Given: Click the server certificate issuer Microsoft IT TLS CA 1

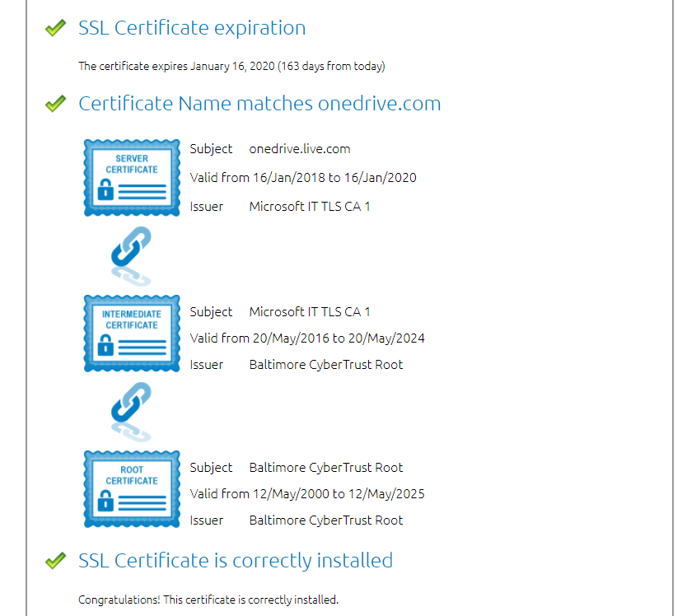Looking at the screenshot, I should coord(310,207).
